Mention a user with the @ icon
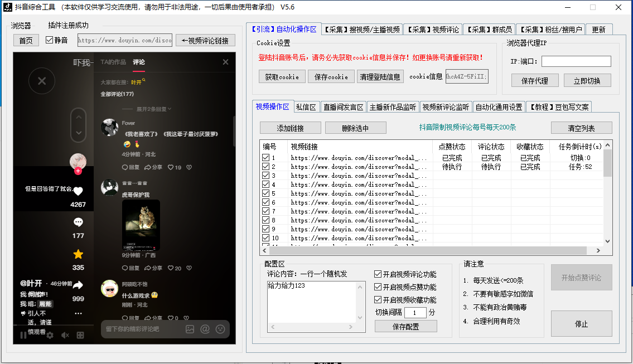The height and width of the screenshot is (364, 633). (205, 329)
